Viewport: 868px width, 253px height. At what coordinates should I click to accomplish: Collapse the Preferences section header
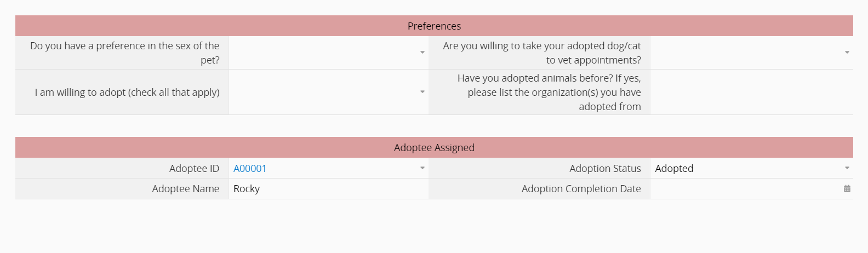[434, 26]
